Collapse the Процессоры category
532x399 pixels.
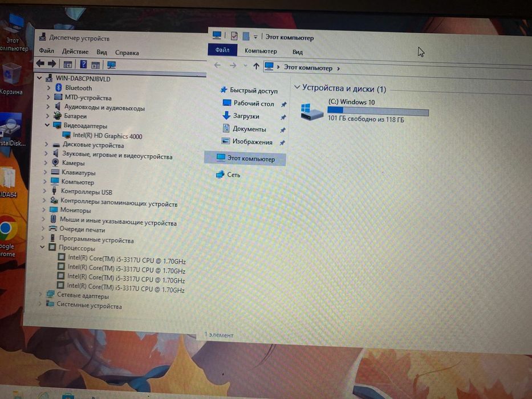42,247
